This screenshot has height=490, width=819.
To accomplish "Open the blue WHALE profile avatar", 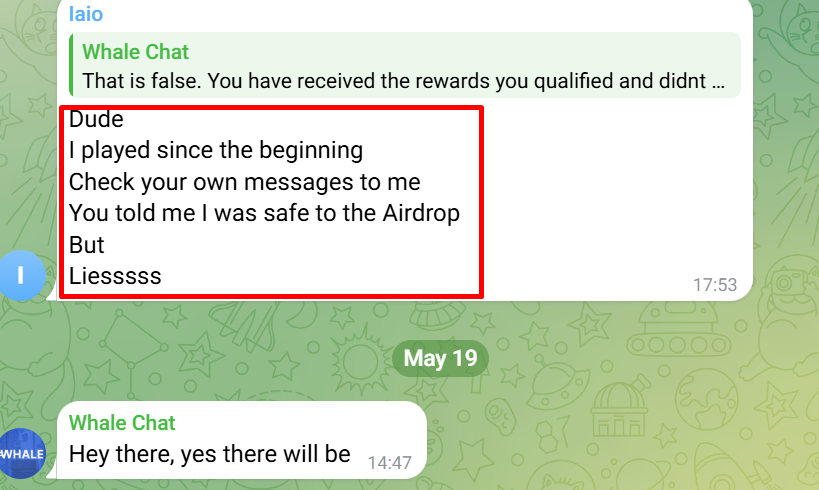I will click(x=21, y=453).
